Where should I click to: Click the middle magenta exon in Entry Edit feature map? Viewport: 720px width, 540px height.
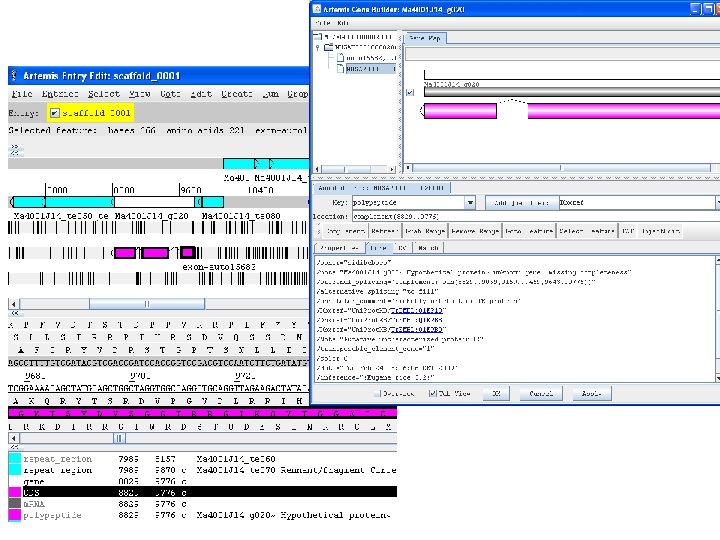[x=155, y=253]
